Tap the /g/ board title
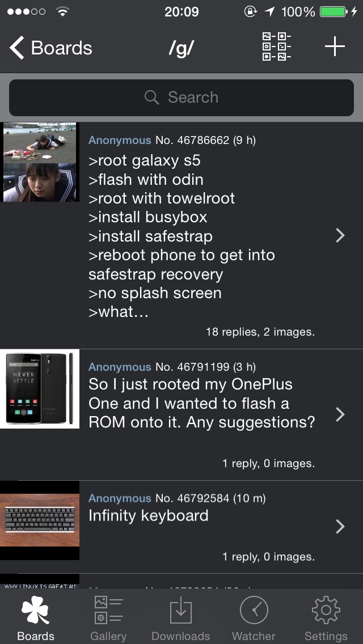 point(181,48)
